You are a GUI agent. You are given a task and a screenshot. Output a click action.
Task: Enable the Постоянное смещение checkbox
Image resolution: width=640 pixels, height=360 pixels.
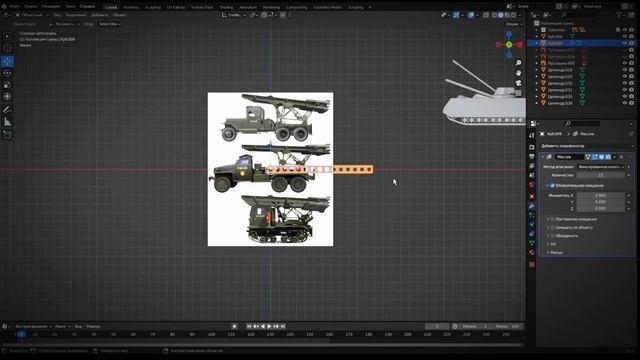coord(552,219)
